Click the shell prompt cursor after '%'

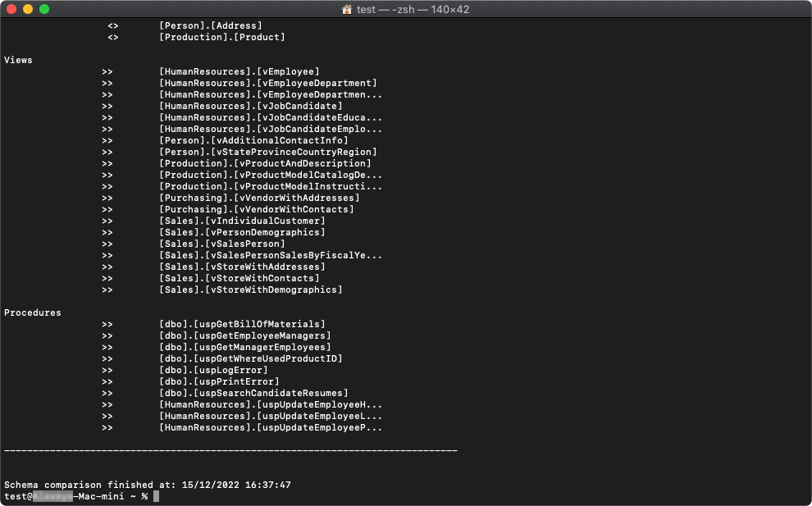(x=156, y=496)
